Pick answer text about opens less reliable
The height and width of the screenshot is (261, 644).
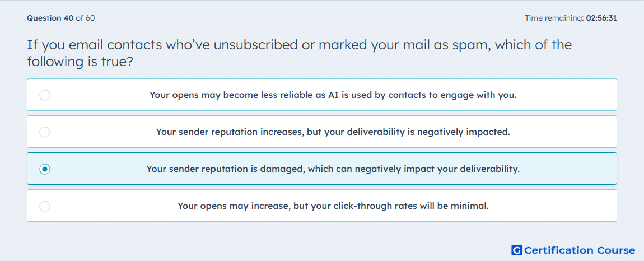333,95
